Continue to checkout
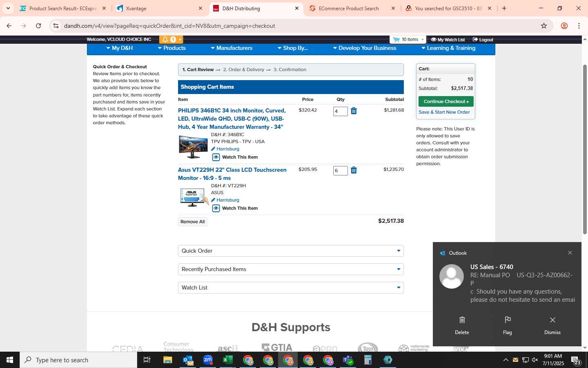 446,101
